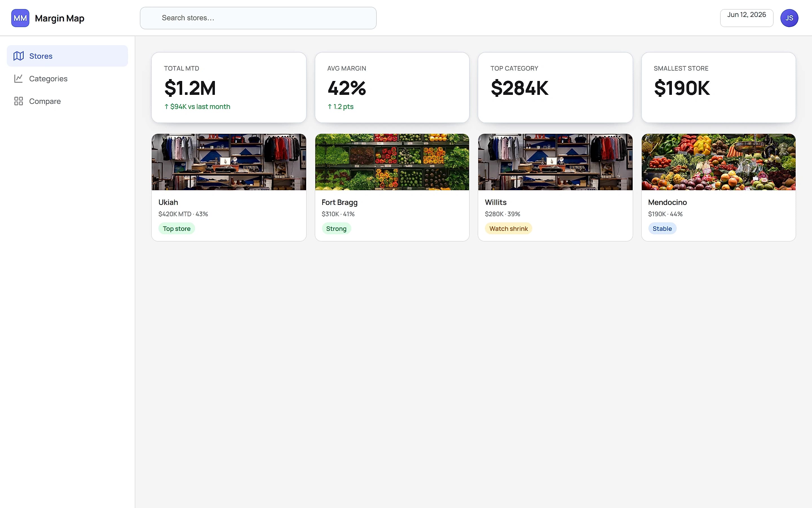Click the $280K · 39% text
The height and width of the screenshot is (508, 812).
502,214
